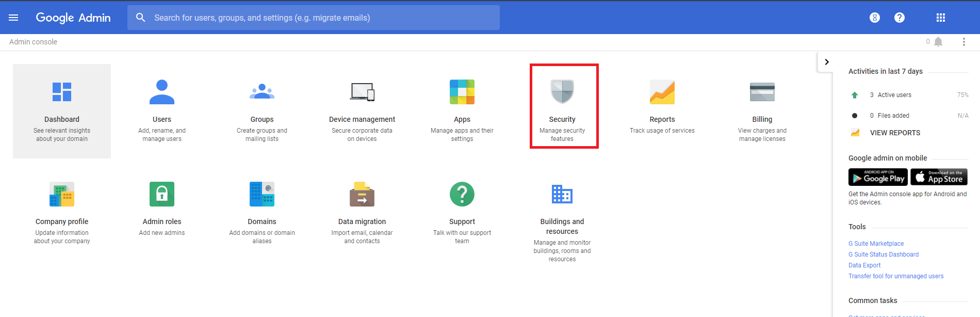Open the Google apps grid launcher
980x317 pixels.
(x=941, y=18)
